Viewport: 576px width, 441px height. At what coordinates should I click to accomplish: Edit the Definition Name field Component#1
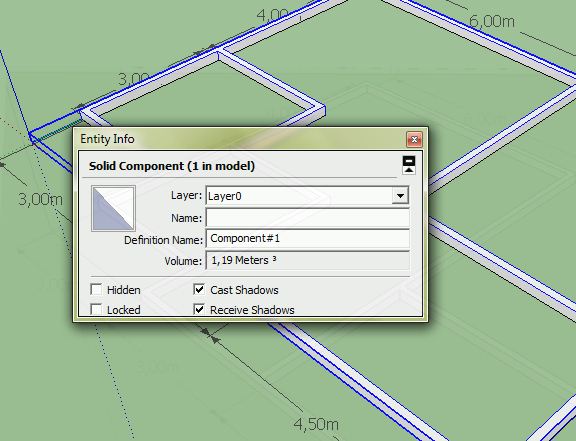coord(307,239)
